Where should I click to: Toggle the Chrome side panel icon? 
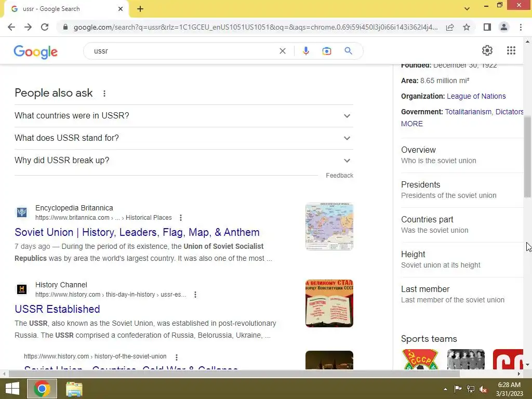[x=487, y=27]
